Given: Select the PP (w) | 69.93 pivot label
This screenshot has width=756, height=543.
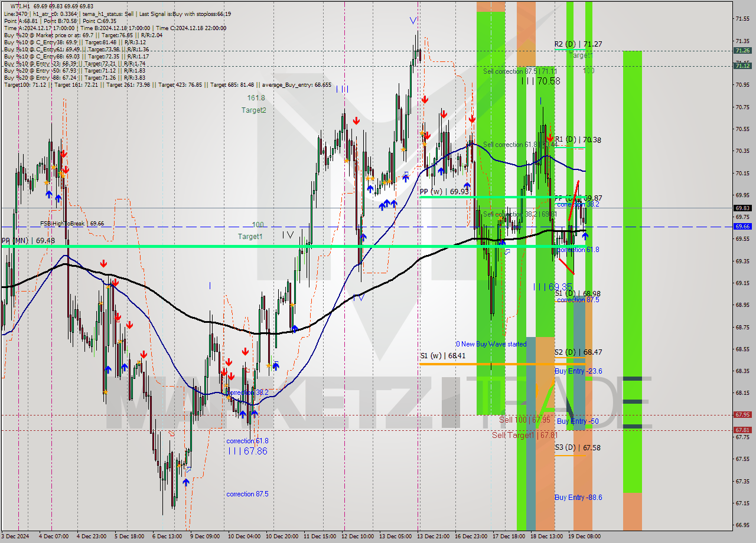Looking at the screenshot, I should tap(444, 192).
